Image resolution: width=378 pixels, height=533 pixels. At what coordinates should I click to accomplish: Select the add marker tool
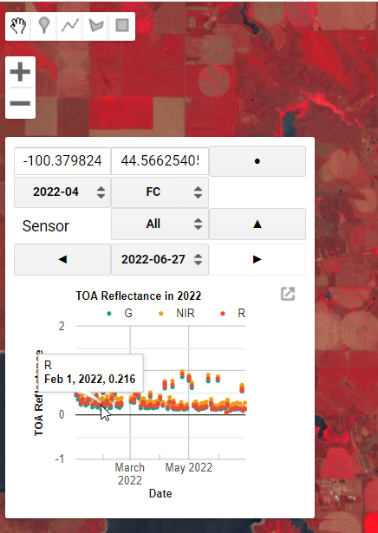pos(44,26)
